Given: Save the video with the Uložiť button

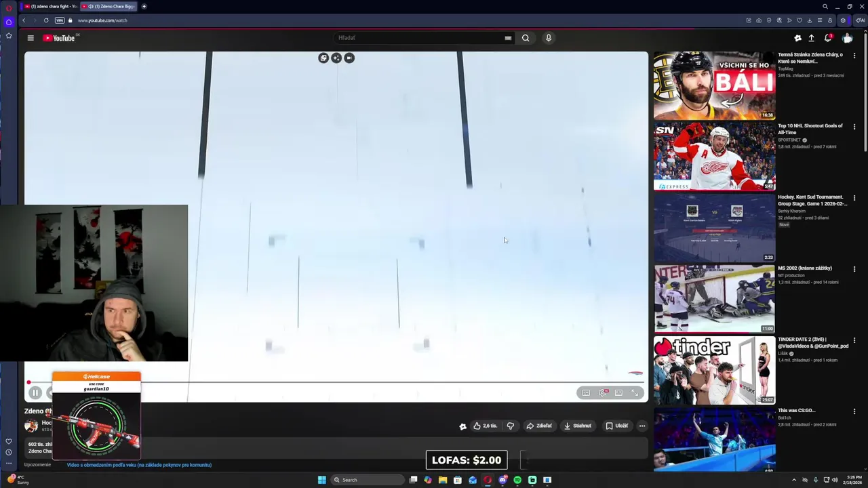Looking at the screenshot, I should click(x=617, y=426).
